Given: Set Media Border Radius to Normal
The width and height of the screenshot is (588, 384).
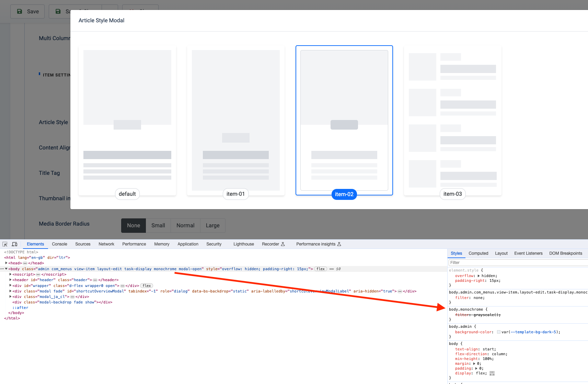Looking at the screenshot, I should (185, 226).
